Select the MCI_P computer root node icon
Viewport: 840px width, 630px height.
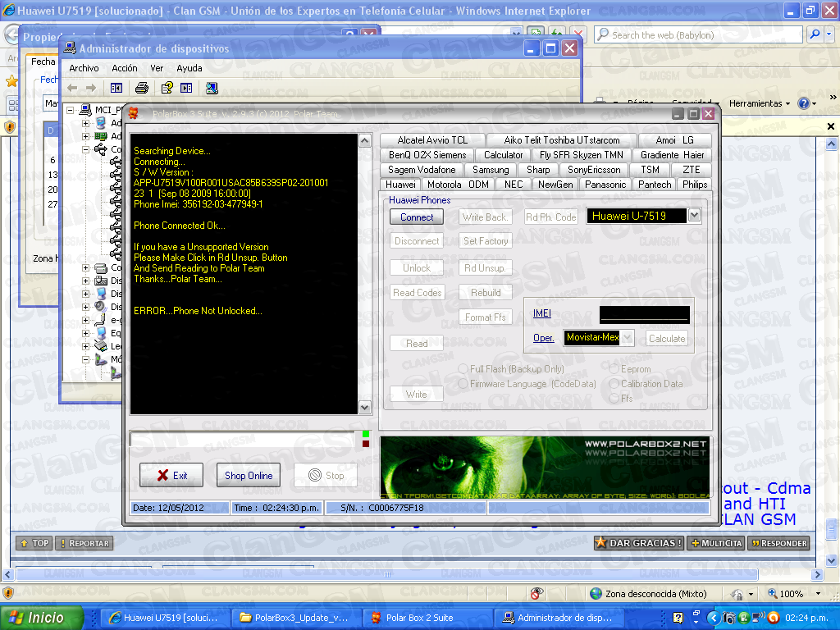pos(85,110)
